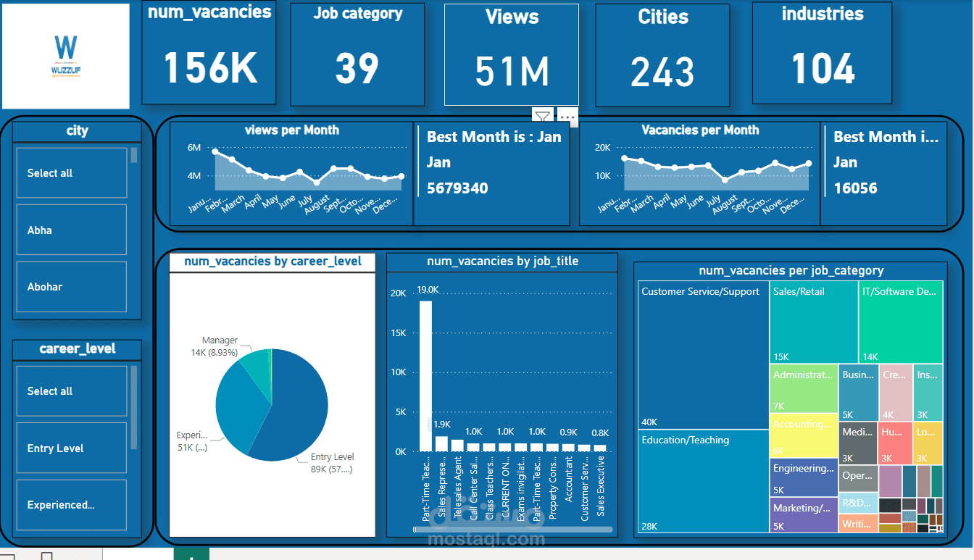Select all in career_level slicer

coord(72,391)
